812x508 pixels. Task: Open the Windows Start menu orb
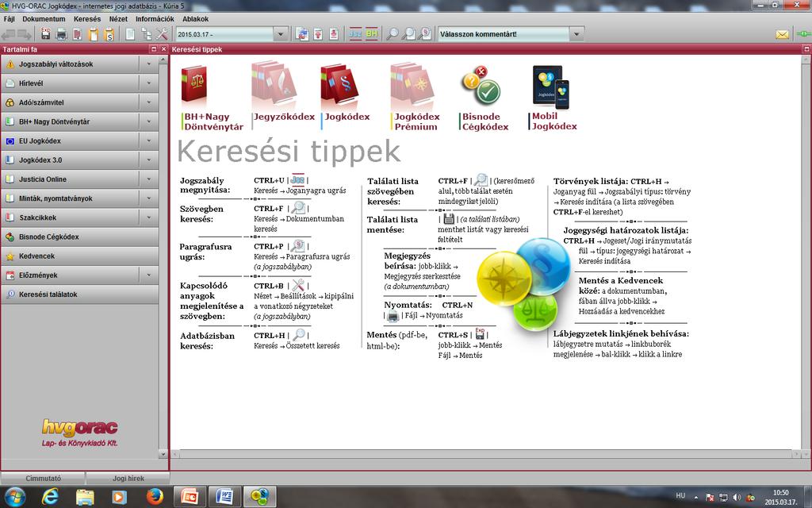[15, 497]
